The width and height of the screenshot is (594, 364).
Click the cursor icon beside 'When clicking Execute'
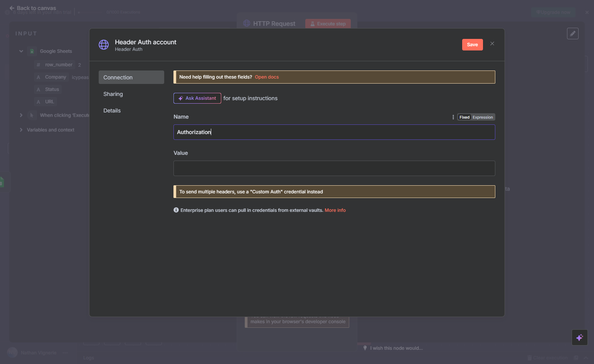pyautogui.click(x=32, y=115)
